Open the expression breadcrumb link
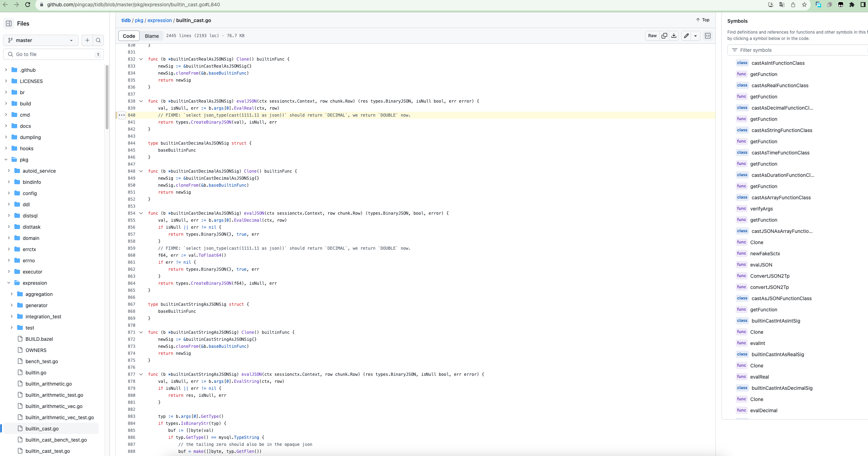The height and width of the screenshot is (456, 868). (x=160, y=20)
